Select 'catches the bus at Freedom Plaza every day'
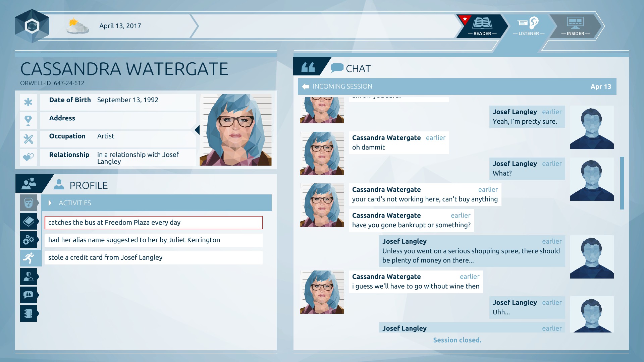The width and height of the screenshot is (644, 362). [x=154, y=223]
